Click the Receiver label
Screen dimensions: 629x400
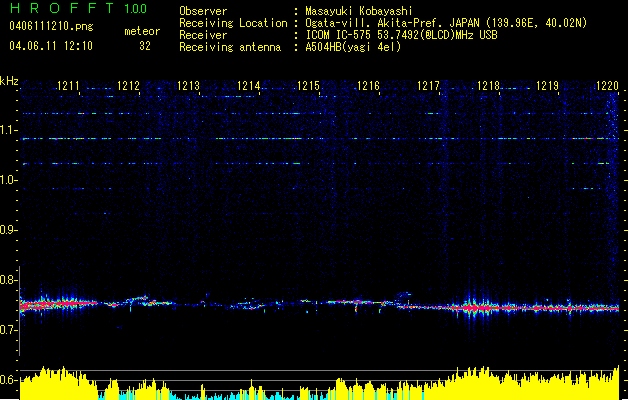pos(203,35)
